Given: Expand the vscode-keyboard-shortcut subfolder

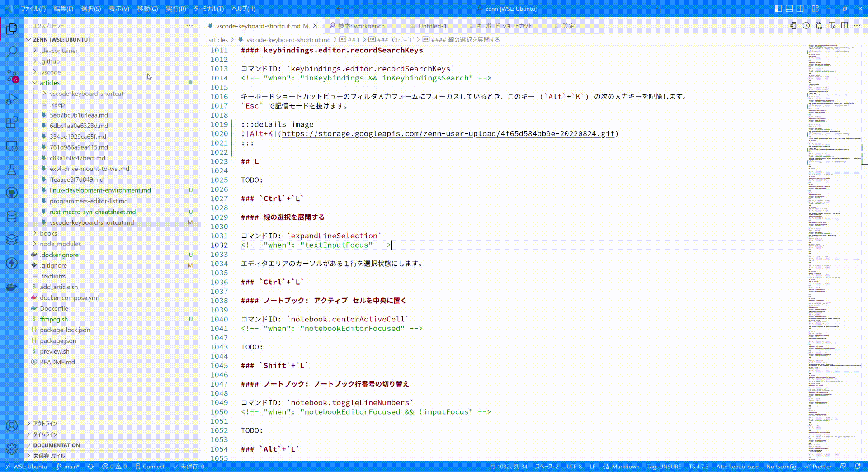Looking at the screenshot, I should point(112,94).
